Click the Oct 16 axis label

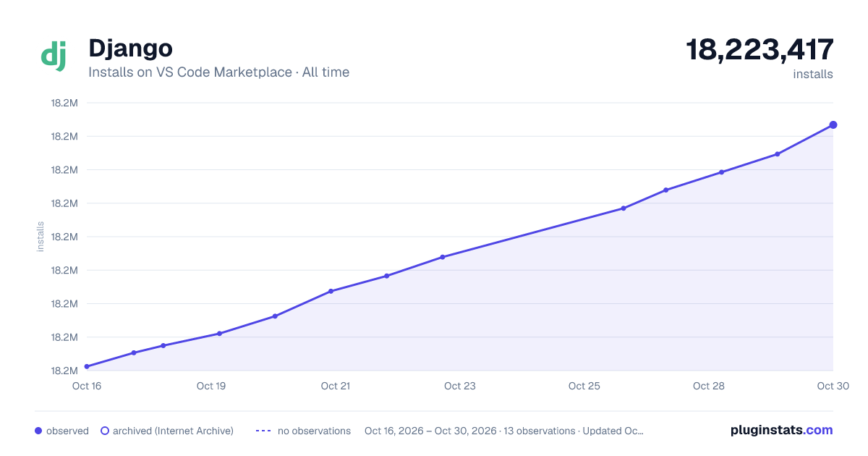tap(87, 386)
